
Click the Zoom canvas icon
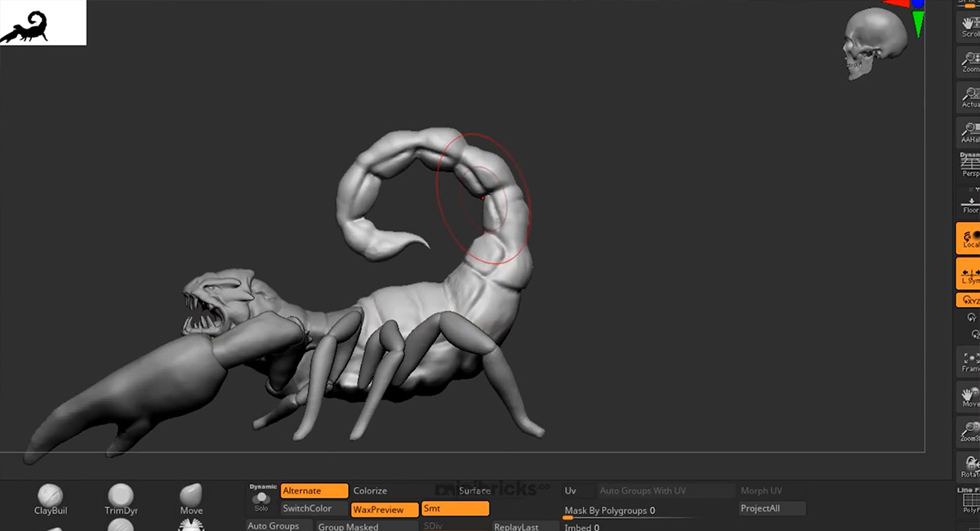point(970,61)
